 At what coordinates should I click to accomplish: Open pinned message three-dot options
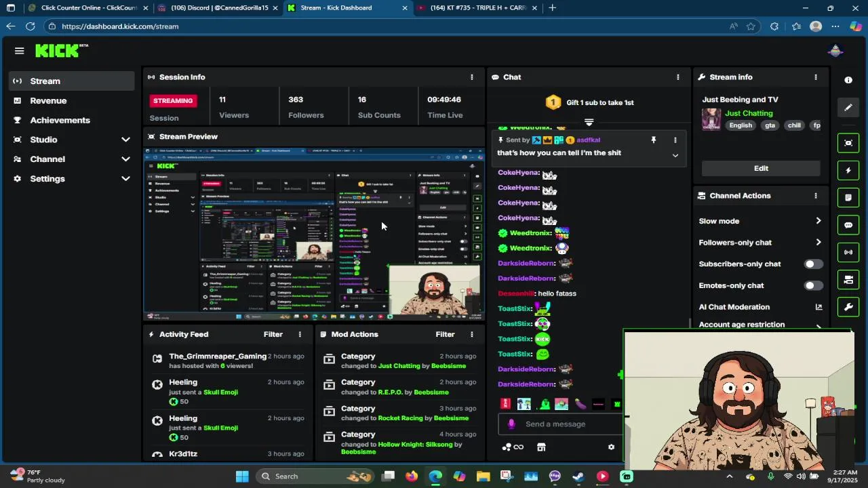675,140
